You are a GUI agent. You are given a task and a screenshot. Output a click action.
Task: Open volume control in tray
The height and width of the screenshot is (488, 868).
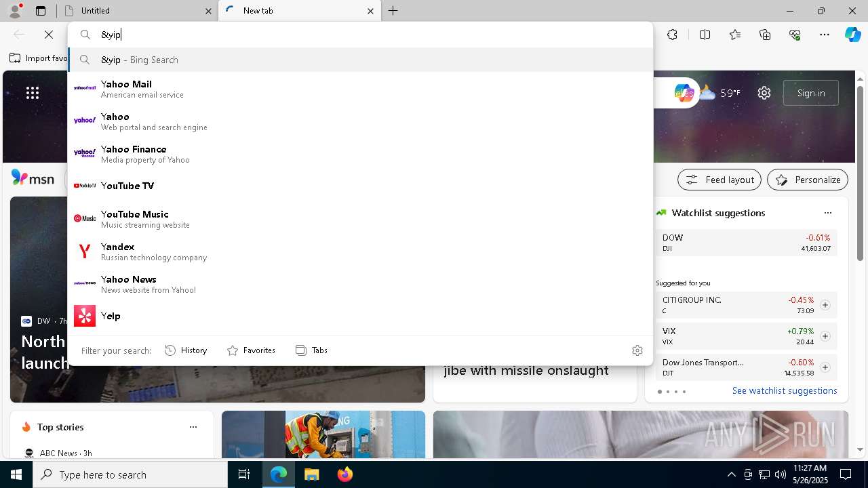pos(780,474)
